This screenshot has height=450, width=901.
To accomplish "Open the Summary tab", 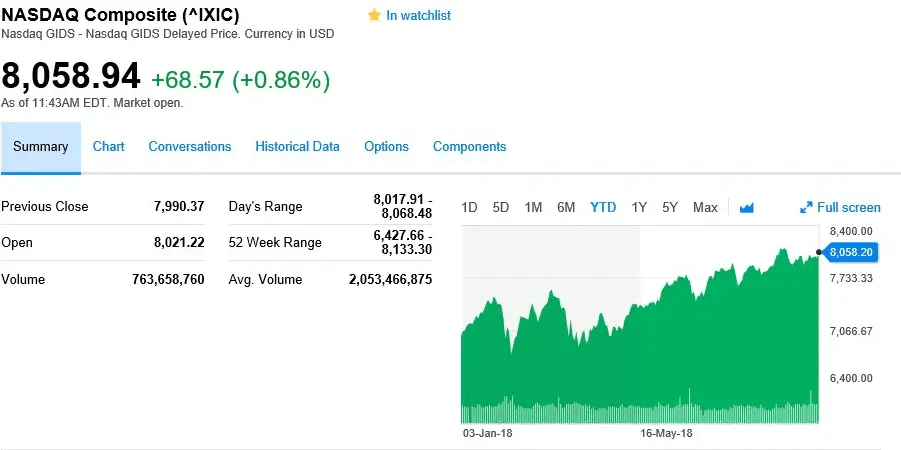I will click(41, 147).
